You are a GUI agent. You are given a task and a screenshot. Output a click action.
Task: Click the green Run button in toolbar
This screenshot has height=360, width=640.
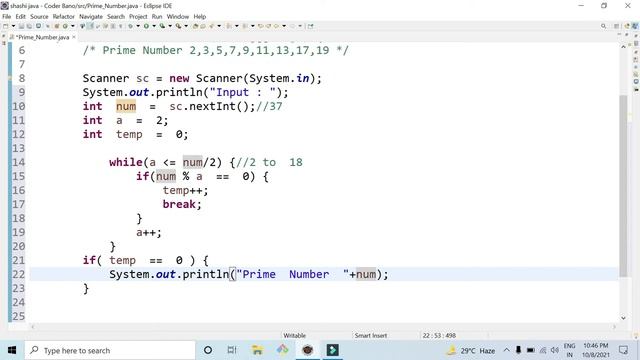(x=146, y=26)
